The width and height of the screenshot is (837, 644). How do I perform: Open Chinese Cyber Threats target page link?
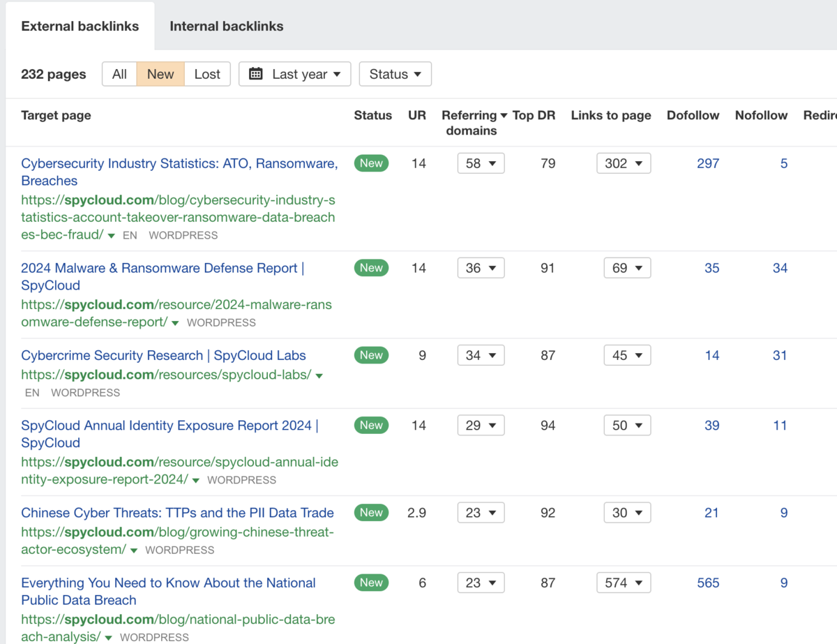pyautogui.click(x=177, y=513)
